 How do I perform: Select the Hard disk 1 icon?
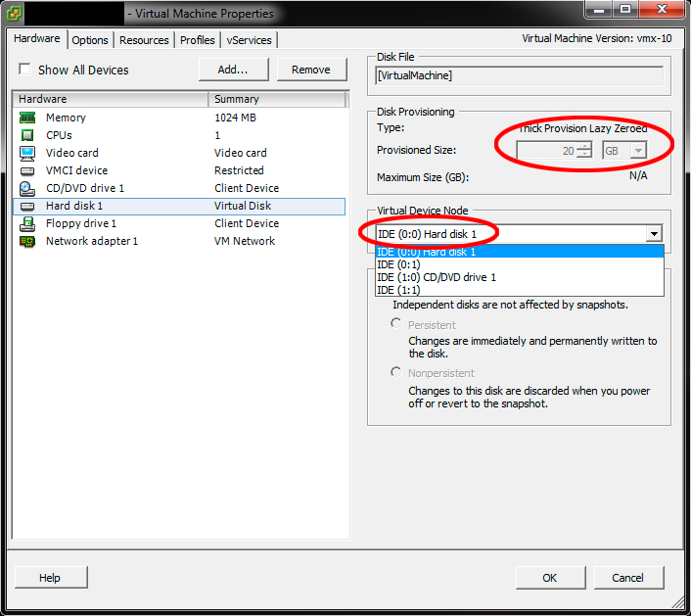[x=27, y=206]
